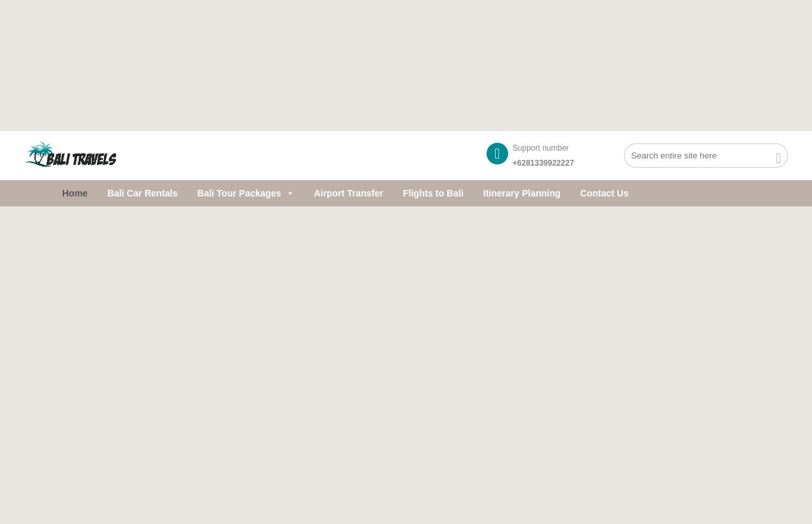Open the Bali Tour Packages menu

(x=239, y=193)
